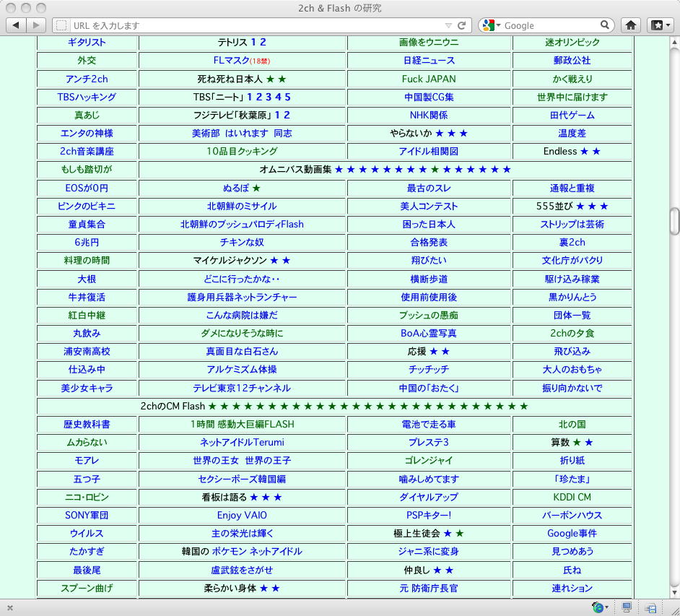Open the URL history dropdown arrow
This screenshot has width=680, height=616.
[448, 25]
